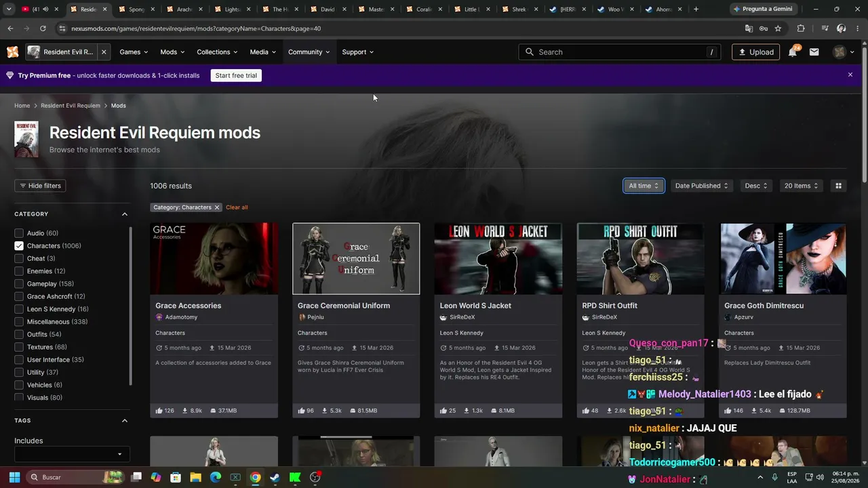Image resolution: width=868 pixels, height=488 pixels.
Task: Open the Date Published sort dropdown
Action: point(701,186)
